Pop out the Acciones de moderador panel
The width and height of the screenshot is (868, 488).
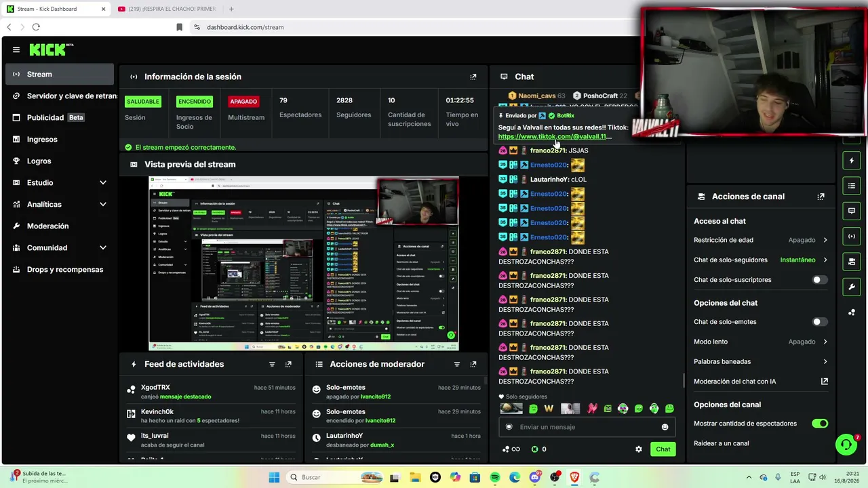point(473,364)
